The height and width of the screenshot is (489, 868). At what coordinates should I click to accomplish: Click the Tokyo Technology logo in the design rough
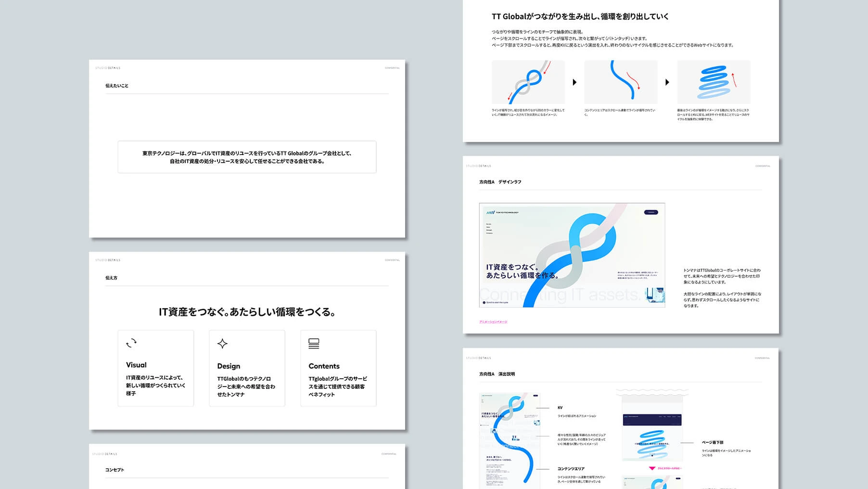click(502, 212)
